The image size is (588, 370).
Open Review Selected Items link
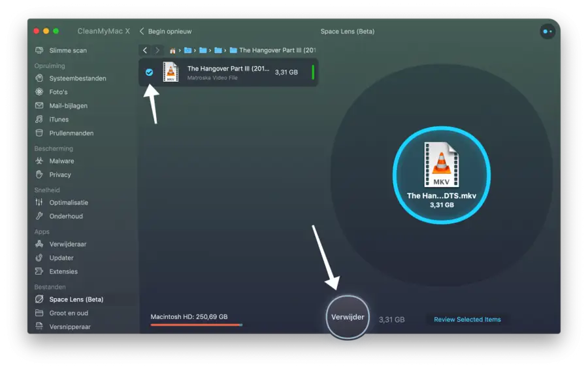pos(467,320)
